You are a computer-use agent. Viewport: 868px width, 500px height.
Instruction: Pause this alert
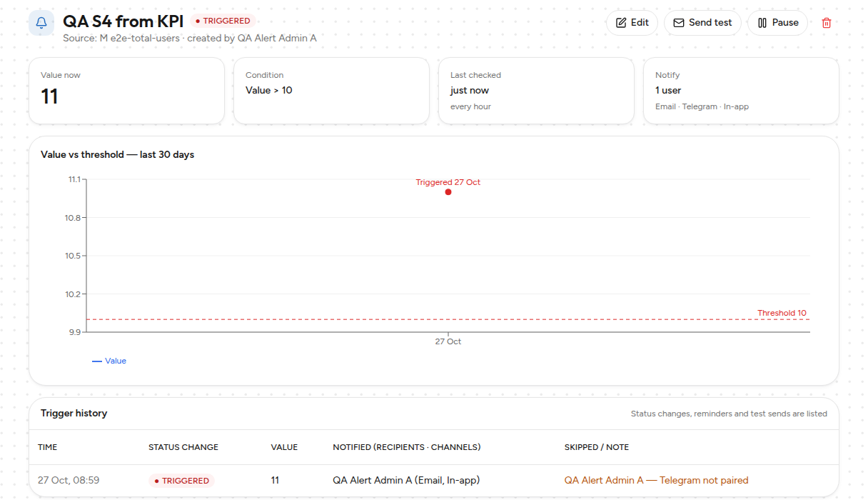(777, 23)
